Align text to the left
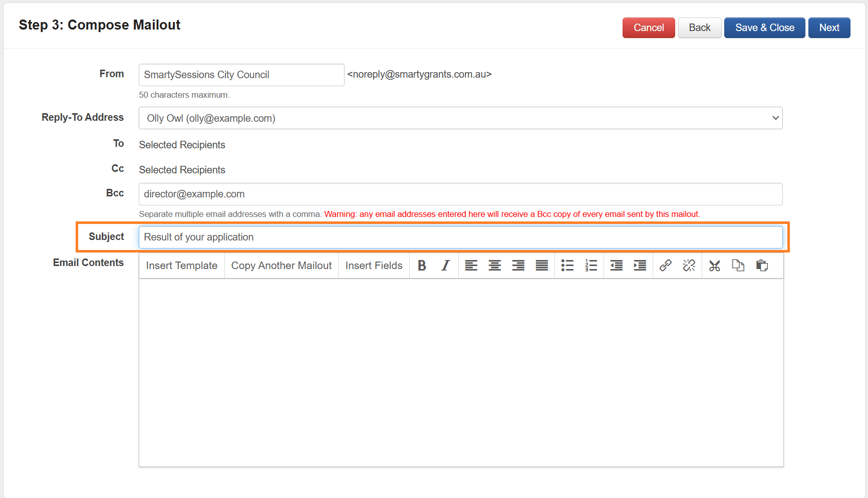This screenshot has width=868, height=498. [471, 266]
